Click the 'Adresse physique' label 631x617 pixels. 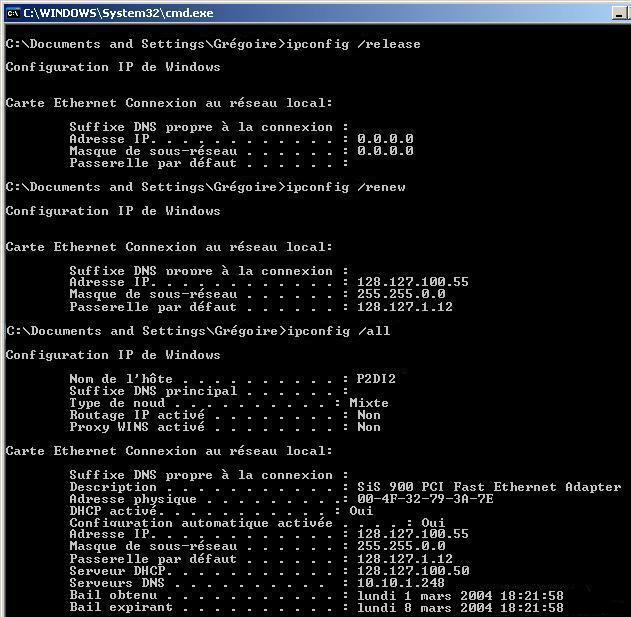click(x=133, y=499)
